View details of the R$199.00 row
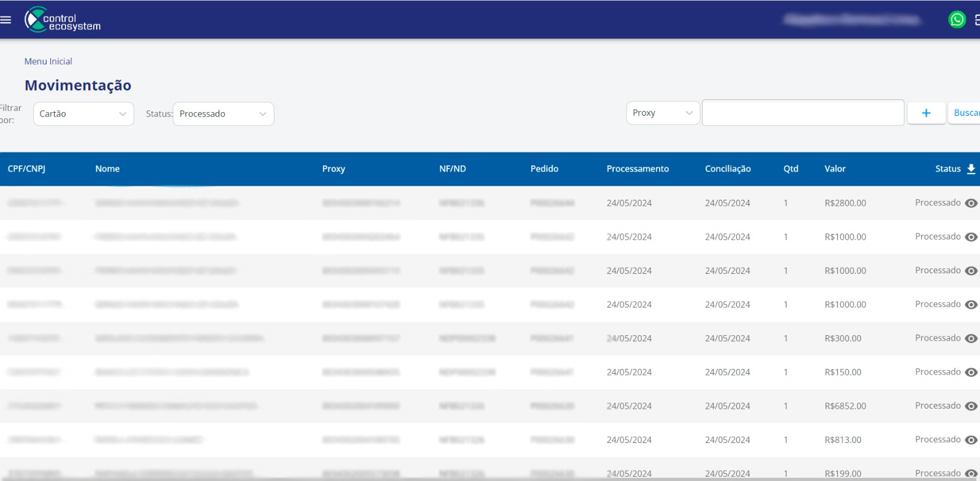 pyautogui.click(x=971, y=474)
